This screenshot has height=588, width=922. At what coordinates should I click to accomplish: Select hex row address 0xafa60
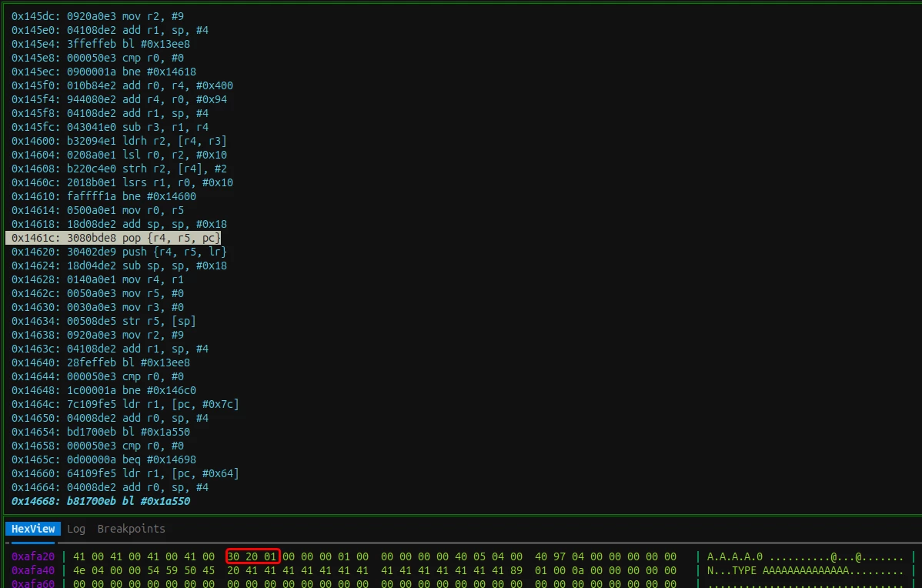33,584
